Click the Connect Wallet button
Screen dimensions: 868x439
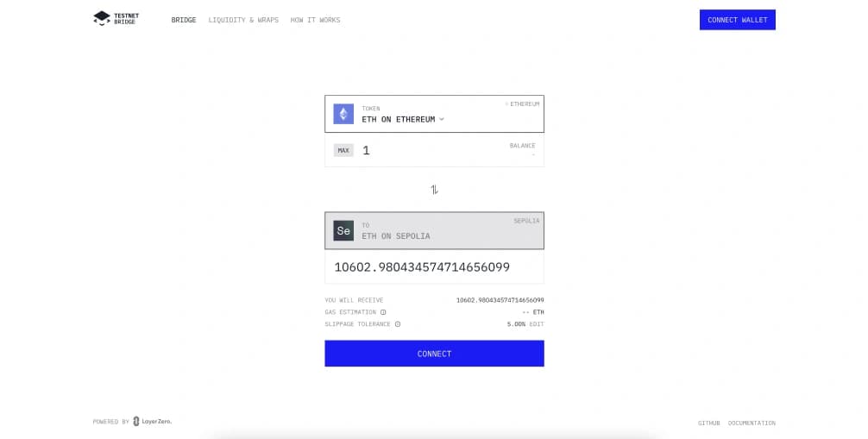click(x=738, y=20)
